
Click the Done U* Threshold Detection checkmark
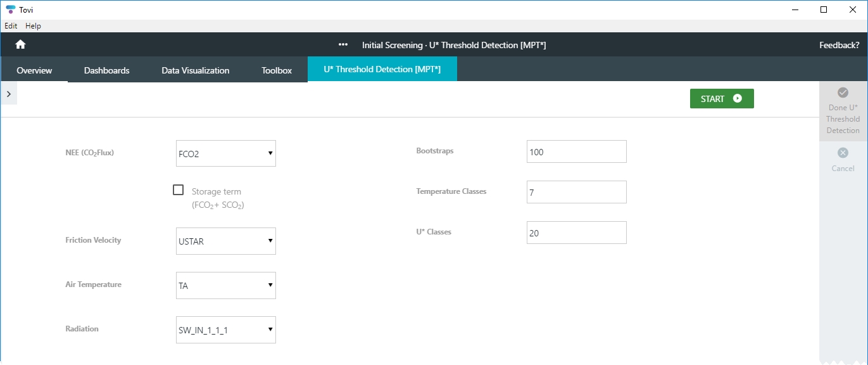(x=843, y=93)
